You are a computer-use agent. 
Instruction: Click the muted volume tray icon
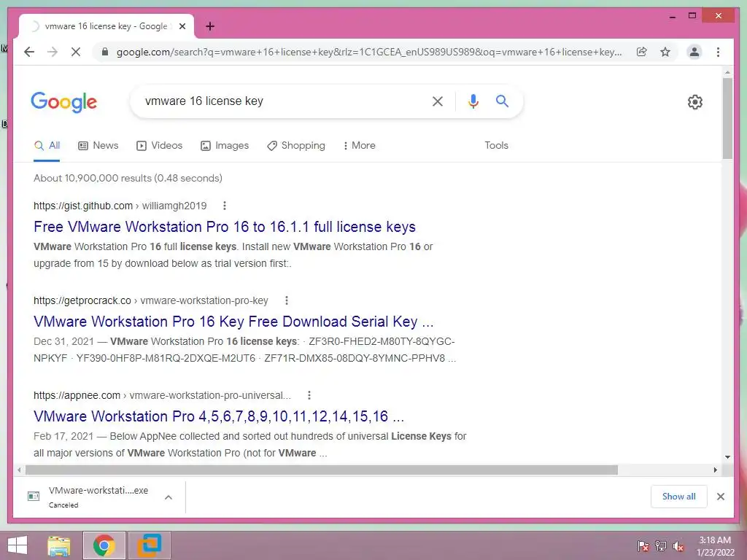point(678,546)
